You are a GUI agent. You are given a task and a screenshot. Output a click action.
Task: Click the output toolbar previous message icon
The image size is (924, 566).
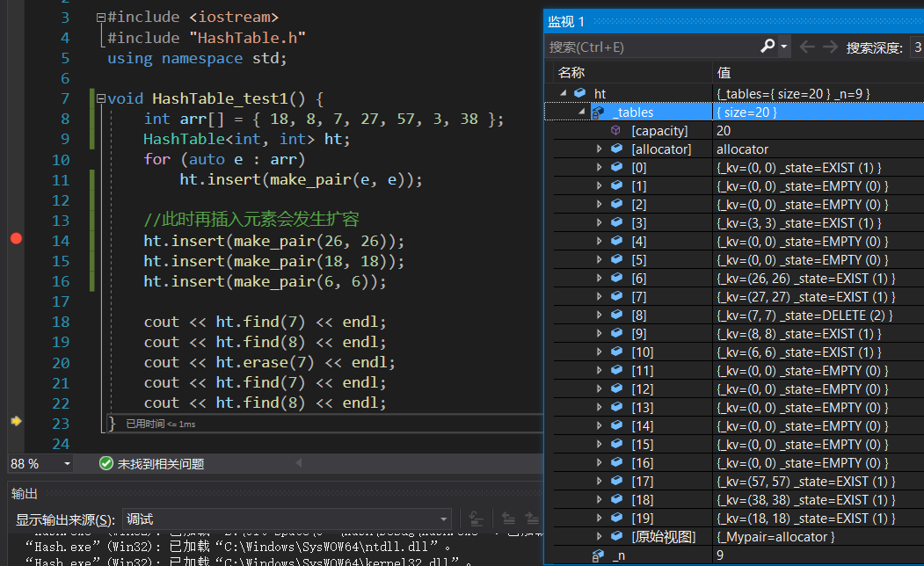click(508, 519)
